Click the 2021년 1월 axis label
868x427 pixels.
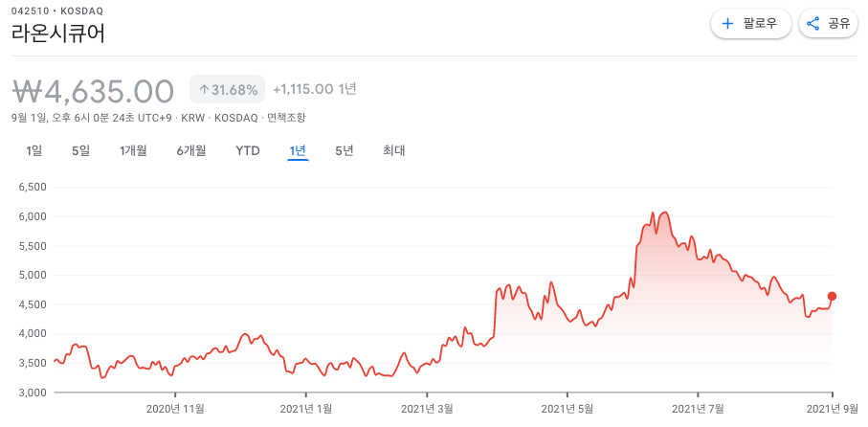[306, 409]
